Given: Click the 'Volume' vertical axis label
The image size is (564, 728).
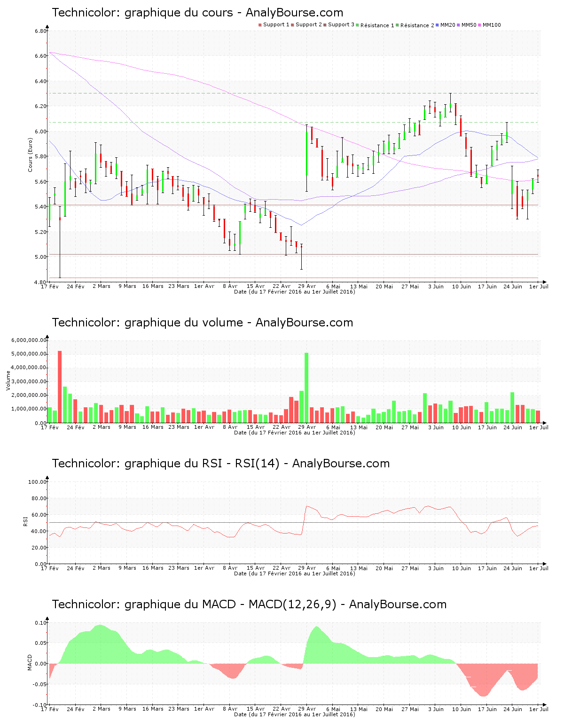Looking at the screenshot, I should pyautogui.click(x=8, y=380).
